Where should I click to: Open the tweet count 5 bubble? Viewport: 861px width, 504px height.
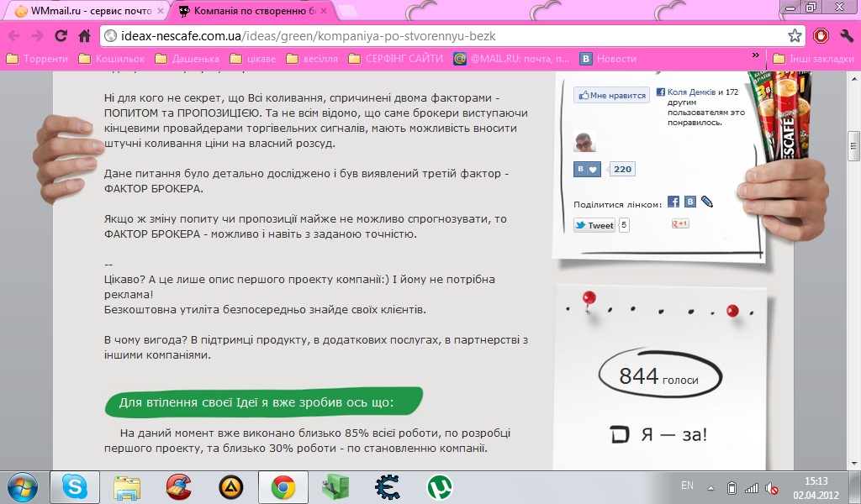[624, 225]
